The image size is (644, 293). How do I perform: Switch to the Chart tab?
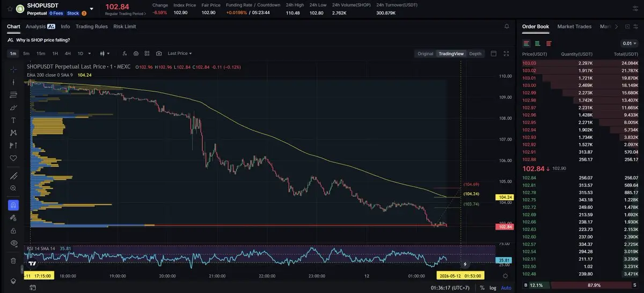click(13, 26)
